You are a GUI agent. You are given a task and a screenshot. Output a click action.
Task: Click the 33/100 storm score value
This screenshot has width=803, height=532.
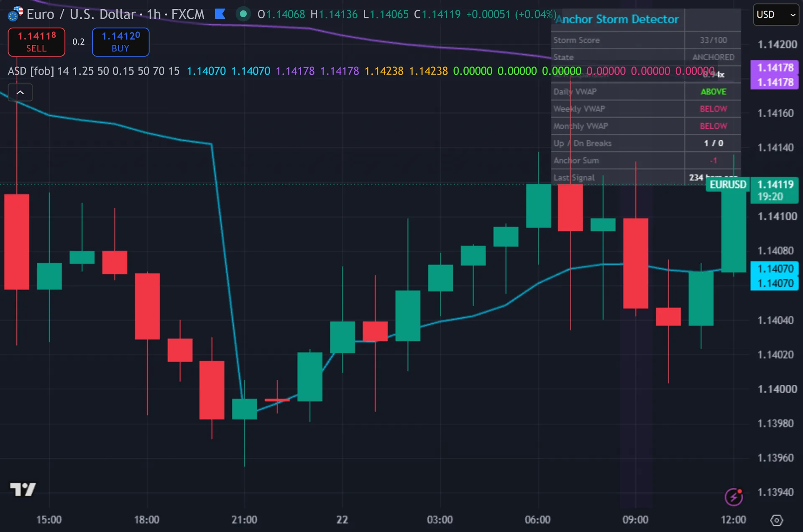tap(713, 40)
